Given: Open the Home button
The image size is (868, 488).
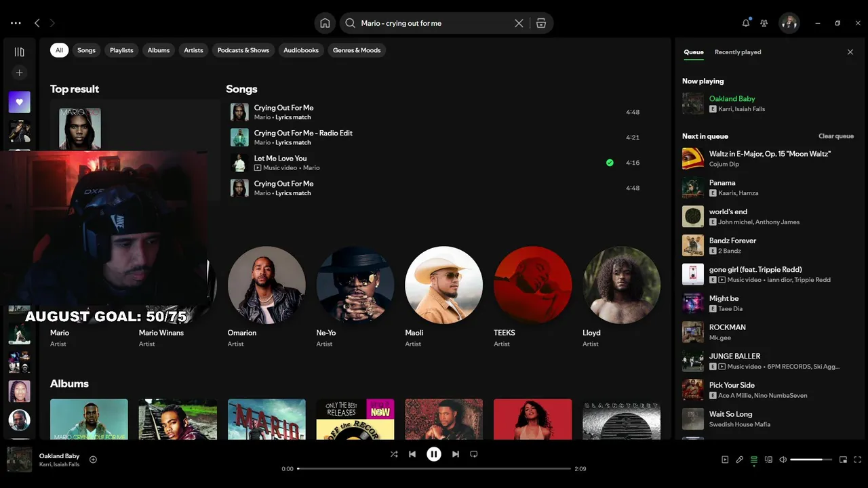Looking at the screenshot, I should [x=325, y=23].
